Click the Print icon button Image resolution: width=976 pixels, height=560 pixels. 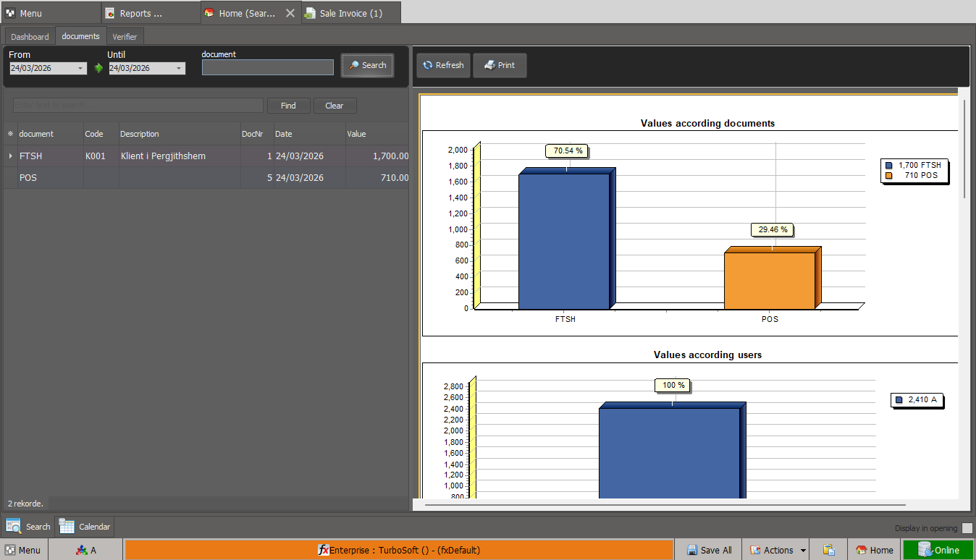tap(490, 65)
